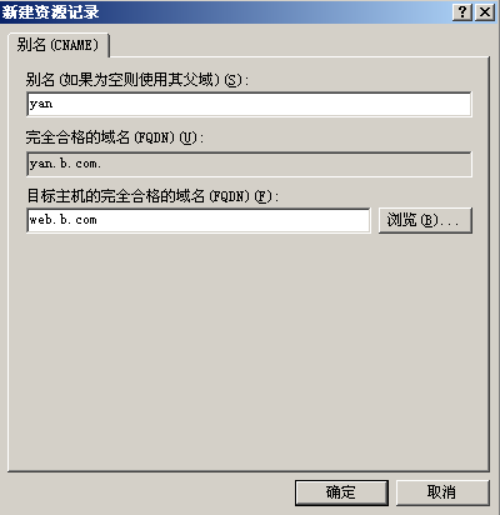Click empty space right of web.b.com text

point(233,220)
